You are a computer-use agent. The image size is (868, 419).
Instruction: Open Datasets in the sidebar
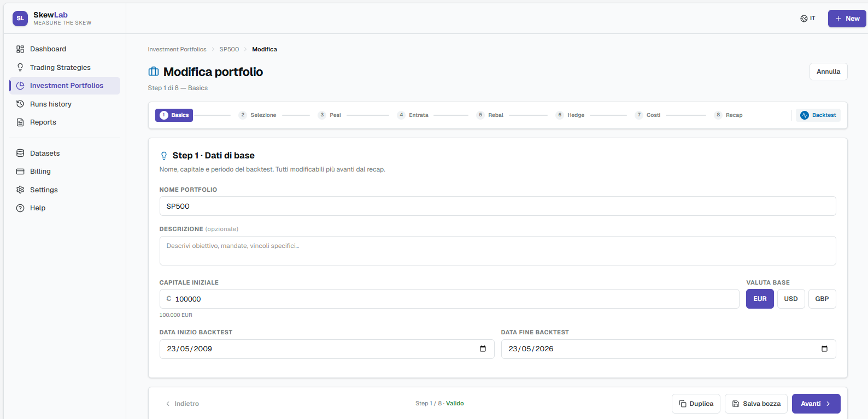click(64, 154)
